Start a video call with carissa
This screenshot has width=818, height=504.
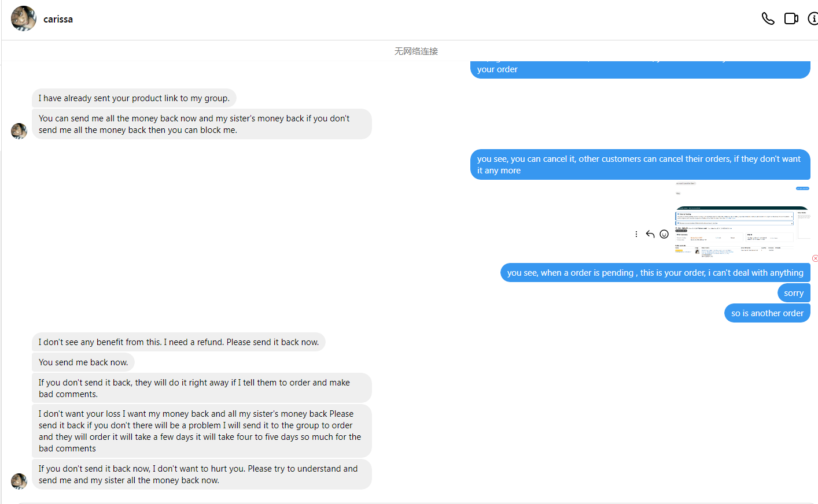pyautogui.click(x=791, y=19)
